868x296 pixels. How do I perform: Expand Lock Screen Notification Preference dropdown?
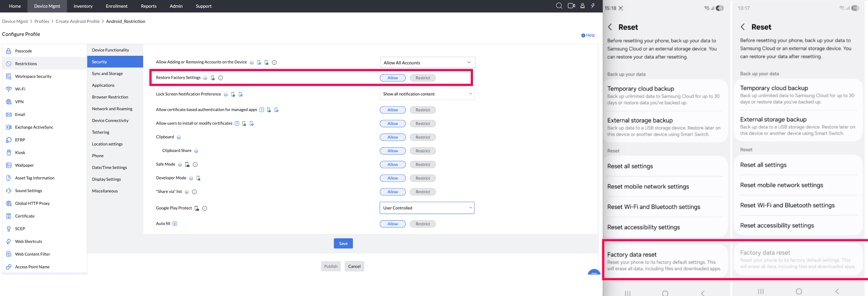tap(427, 94)
